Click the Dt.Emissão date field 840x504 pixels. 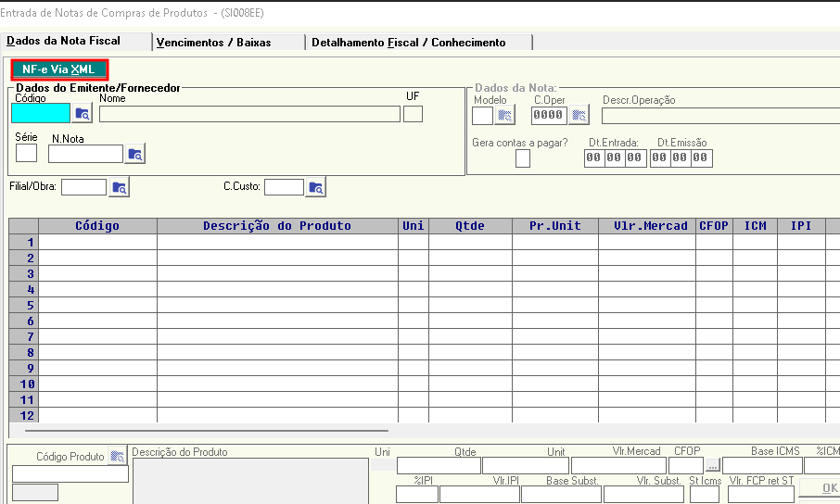(x=681, y=158)
